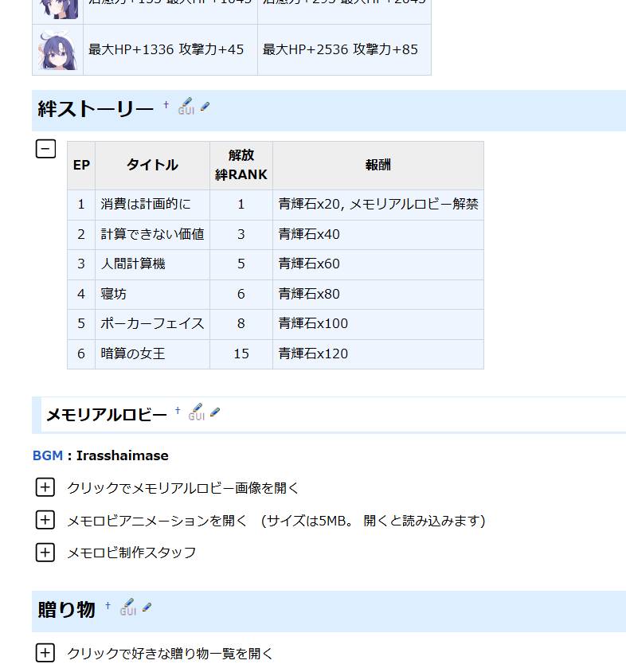Open GUI editor icon for 贈り物 section
Screen dimensions: 626x672
[x=127, y=607]
